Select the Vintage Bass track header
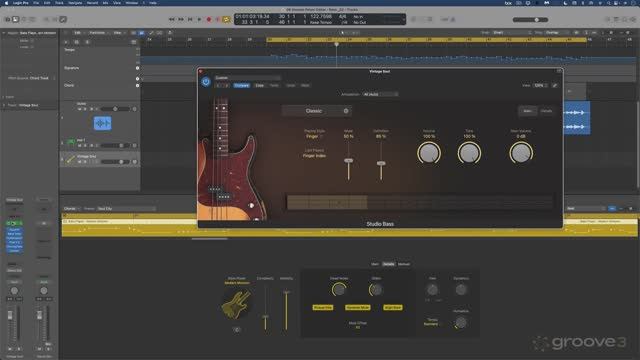This screenshot has height=360, width=640. coord(100,159)
